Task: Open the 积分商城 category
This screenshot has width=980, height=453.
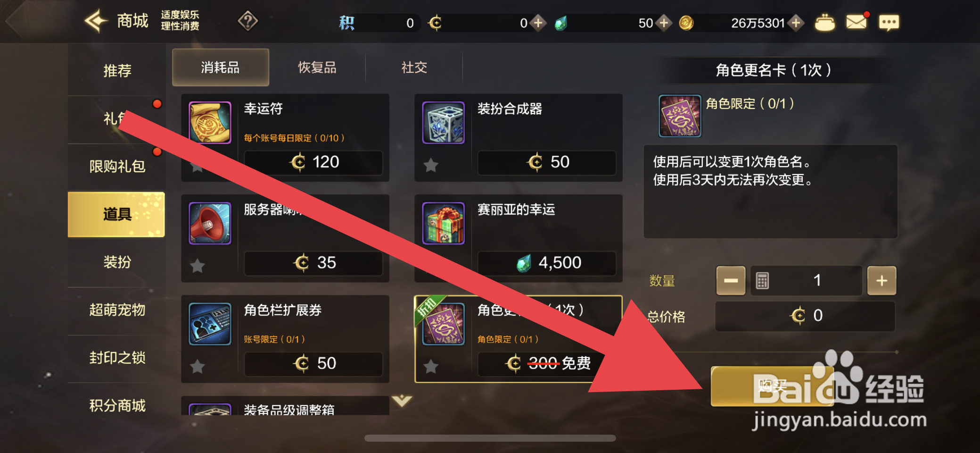Action: (117, 405)
